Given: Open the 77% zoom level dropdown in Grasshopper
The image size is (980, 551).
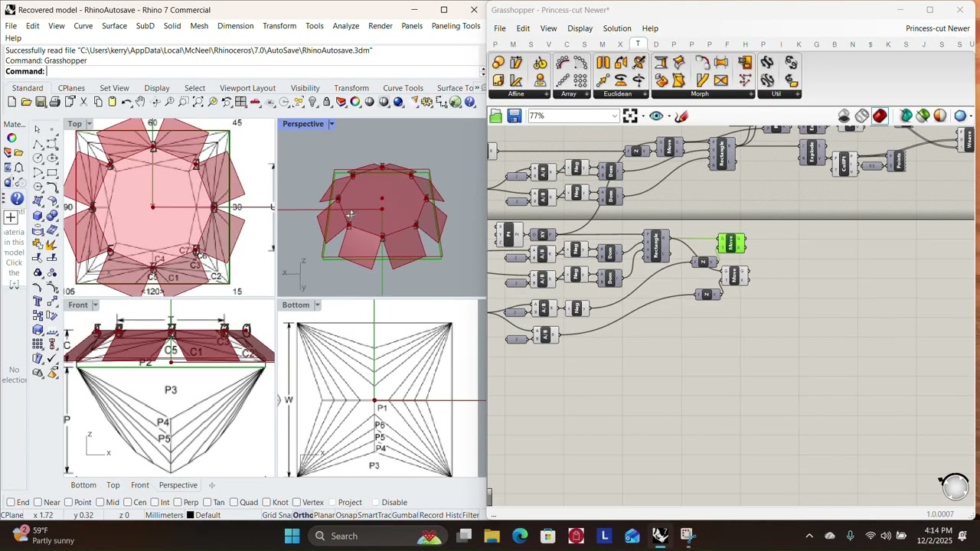Looking at the screenshot, I should pos(614,116).
